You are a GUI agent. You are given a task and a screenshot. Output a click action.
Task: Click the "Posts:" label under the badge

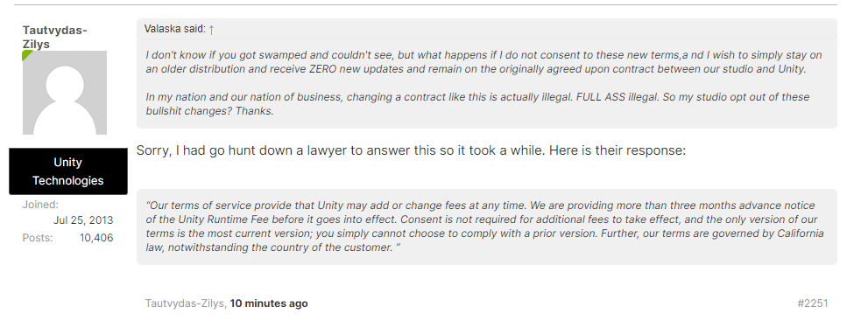click(x=38, y=238)
